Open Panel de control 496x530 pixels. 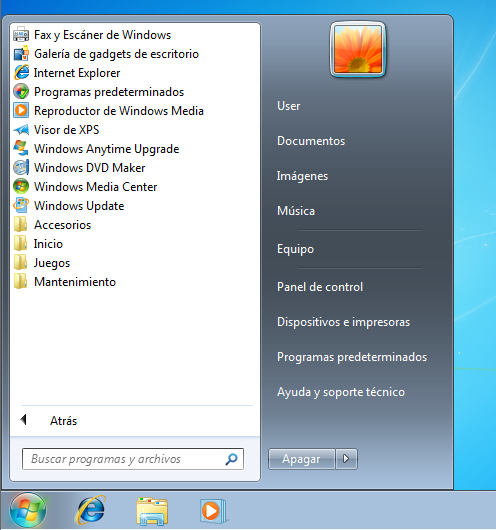(320, 287)
